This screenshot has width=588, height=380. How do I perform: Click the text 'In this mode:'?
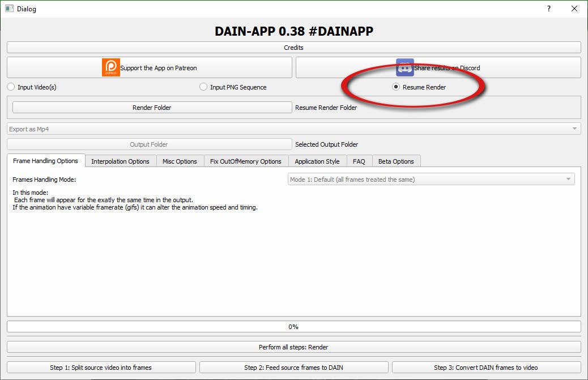31,193
